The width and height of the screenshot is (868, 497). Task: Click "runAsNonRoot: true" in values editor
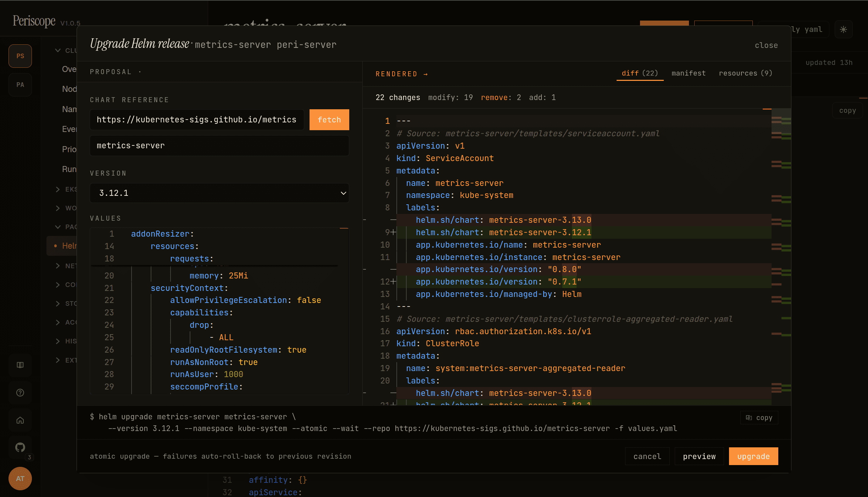coord(214,362)
